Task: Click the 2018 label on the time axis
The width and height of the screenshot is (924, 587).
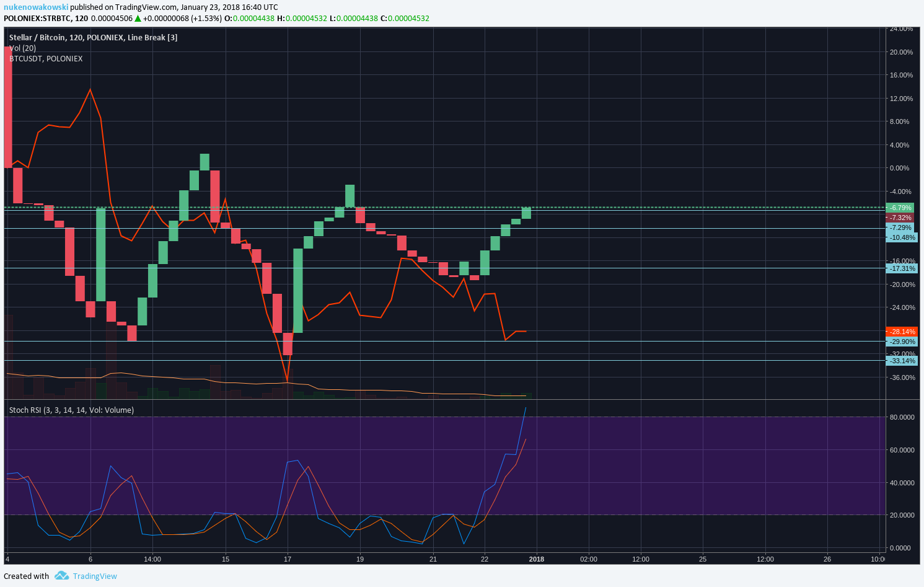Action: (x=537, y=559)
